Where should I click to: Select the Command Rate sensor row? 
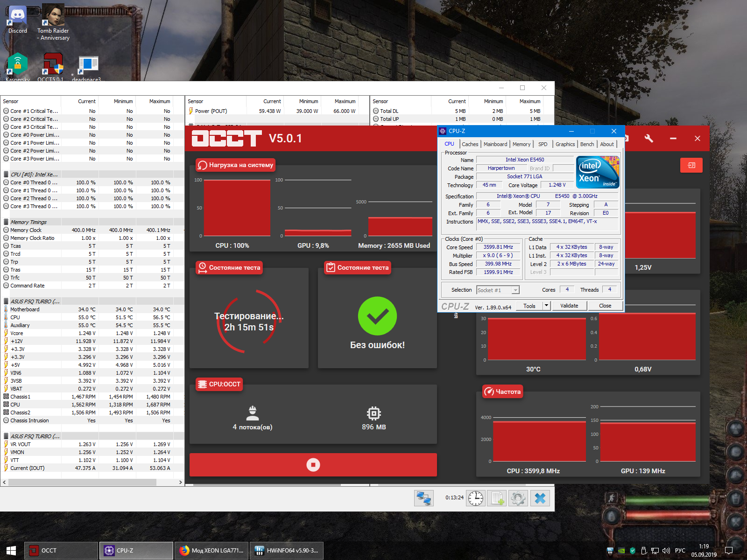point(92,286)
